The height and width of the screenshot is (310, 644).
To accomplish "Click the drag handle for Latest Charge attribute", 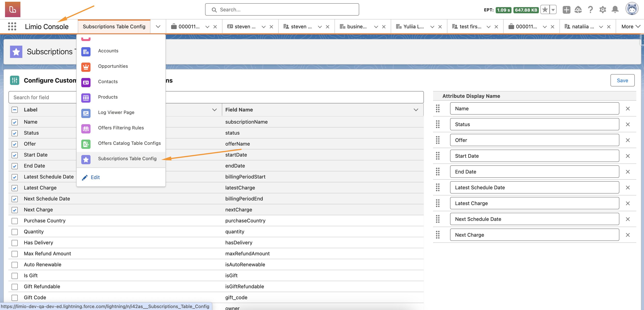I will [x=438, y=203].
